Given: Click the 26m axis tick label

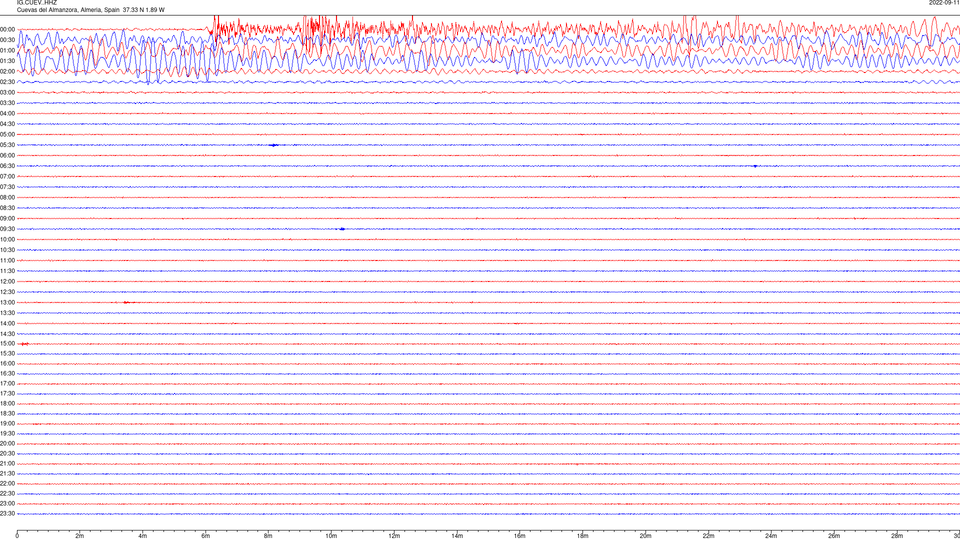Looking at the screenshot, I should (834, 536).
